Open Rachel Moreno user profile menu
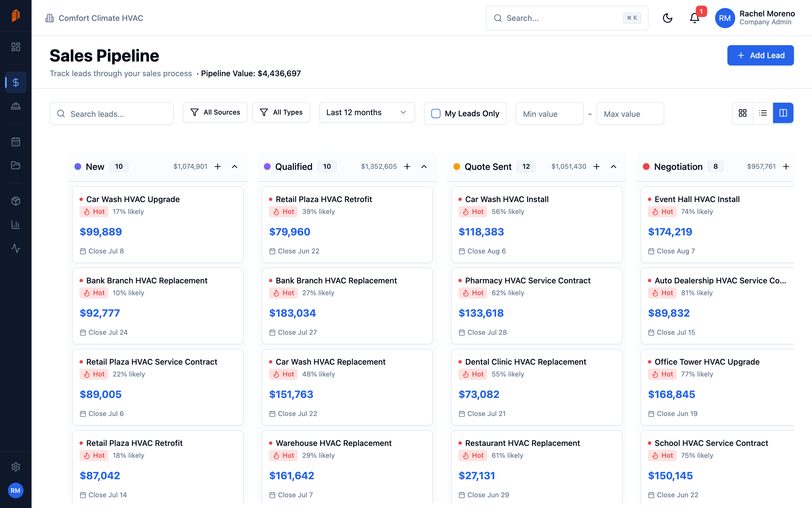Screen dimensions: 812x508 pos(755,18)
